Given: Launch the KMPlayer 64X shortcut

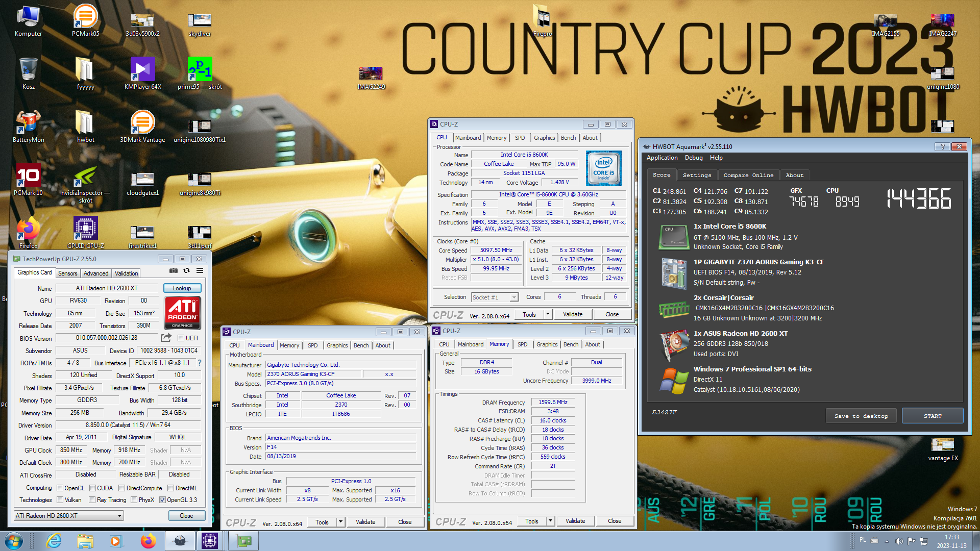Looking at the screenshot, I should tap(142, 73).
